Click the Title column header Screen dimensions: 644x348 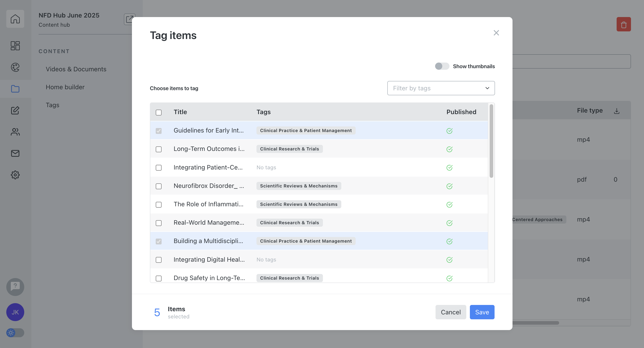tap(180, 112)
